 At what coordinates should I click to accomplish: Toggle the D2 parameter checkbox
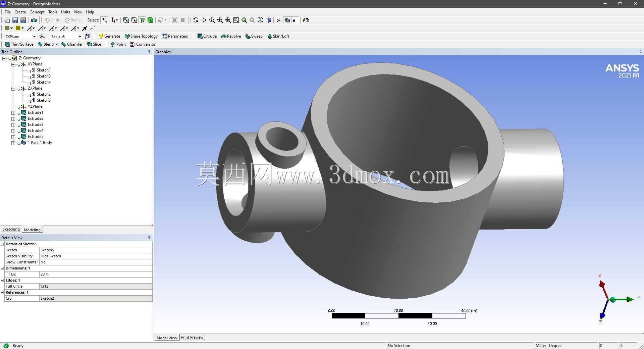pyautogui.click(x=8, y=274)
